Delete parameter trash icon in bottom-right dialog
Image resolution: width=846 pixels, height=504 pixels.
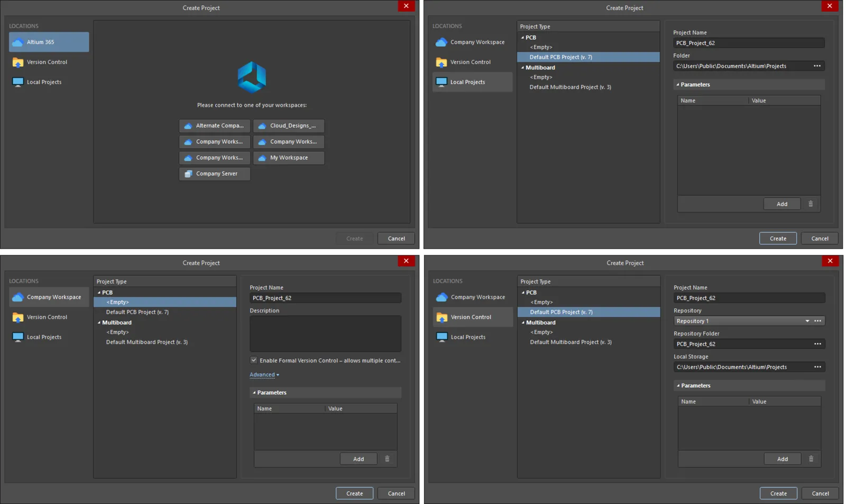[811, 459]
